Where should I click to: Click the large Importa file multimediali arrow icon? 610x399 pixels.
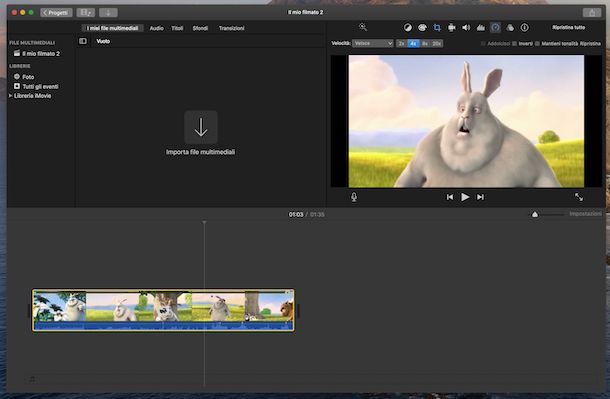201,127
